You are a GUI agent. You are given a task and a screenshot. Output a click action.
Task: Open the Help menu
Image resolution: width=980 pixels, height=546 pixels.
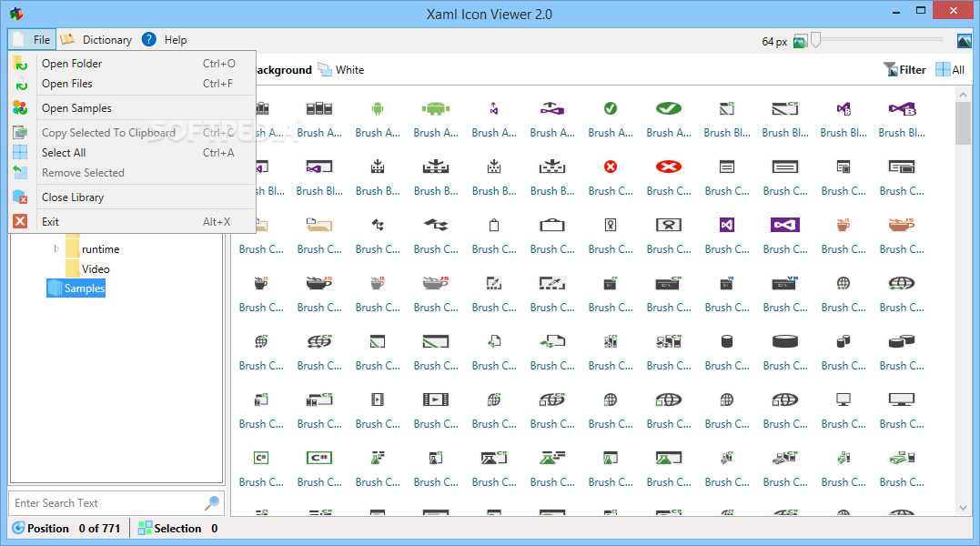click(165, 39)
